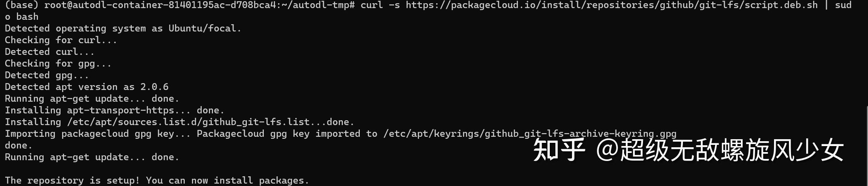Click the packagecloud.io script URL
The width and height of the screenshot is (868, 186).
(611, 5)
